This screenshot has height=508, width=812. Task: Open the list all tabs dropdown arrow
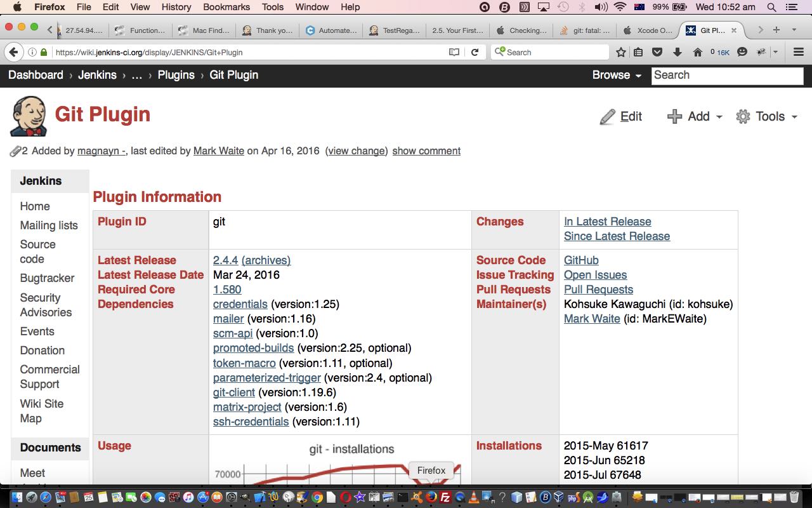pos(794,30)
